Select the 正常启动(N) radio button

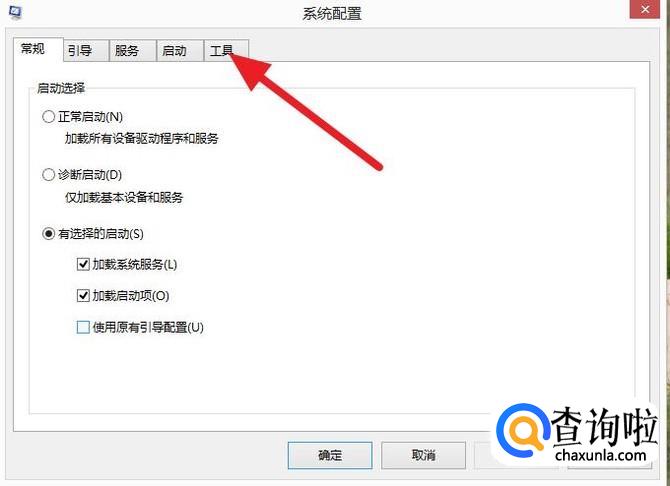pyautogui.click(x=48, y=116)
